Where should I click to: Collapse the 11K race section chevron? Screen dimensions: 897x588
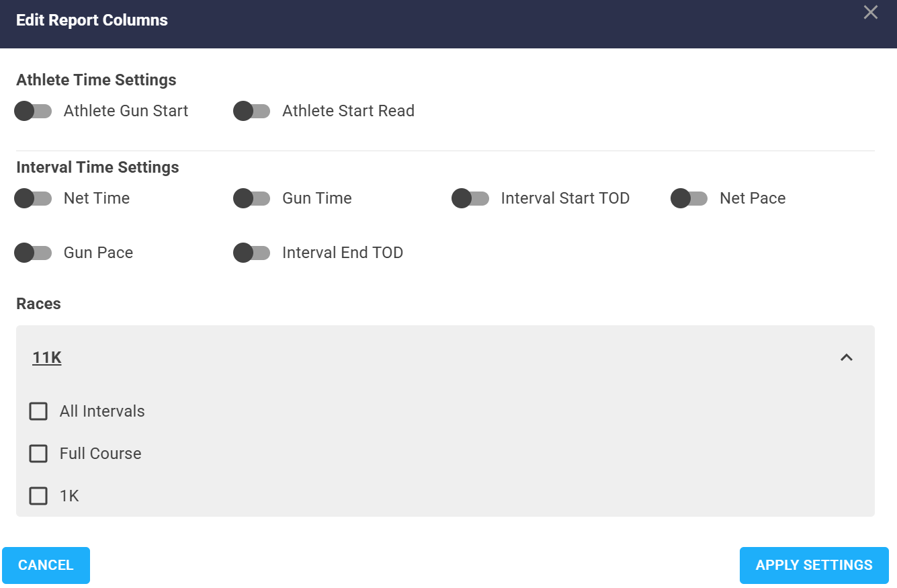[x=847, y=358]
